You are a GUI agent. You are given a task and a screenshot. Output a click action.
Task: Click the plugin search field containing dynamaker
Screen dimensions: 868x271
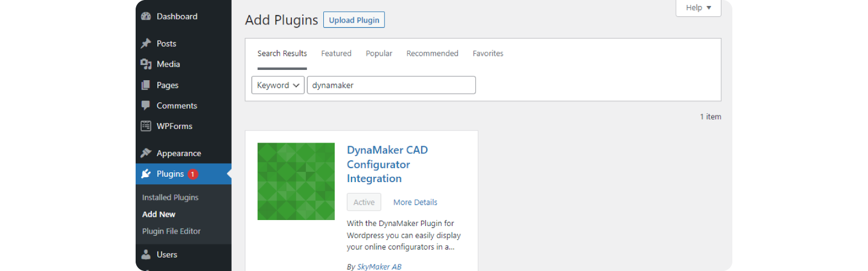coord(391,85)
